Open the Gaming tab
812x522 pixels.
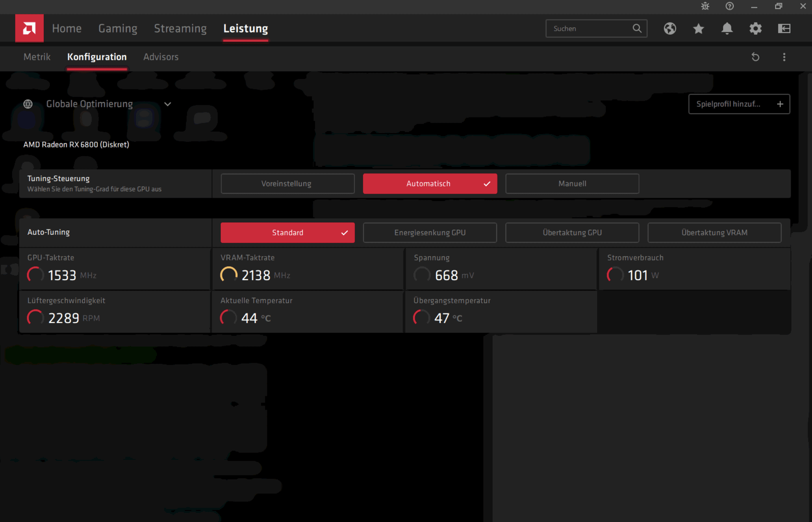[118, 29]
